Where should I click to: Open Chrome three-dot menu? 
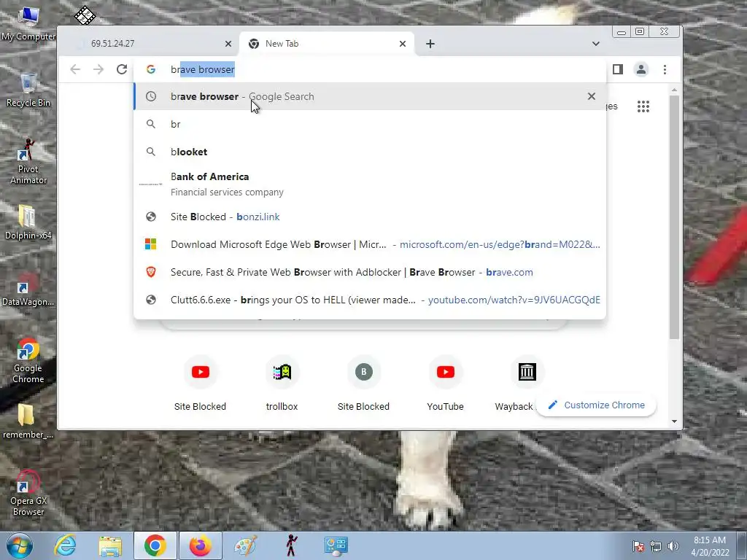click(x=665, y=69)
